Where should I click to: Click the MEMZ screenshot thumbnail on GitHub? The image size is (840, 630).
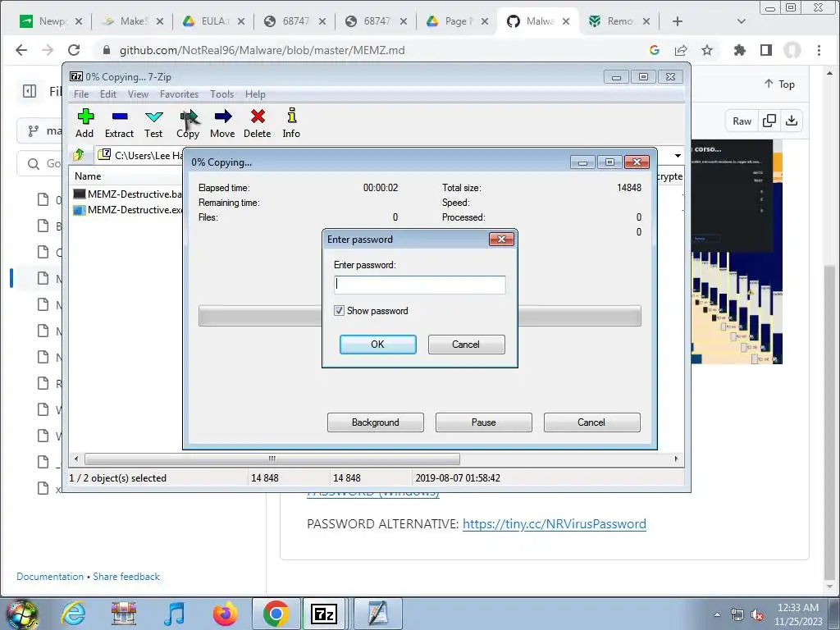tap(737, 252)
